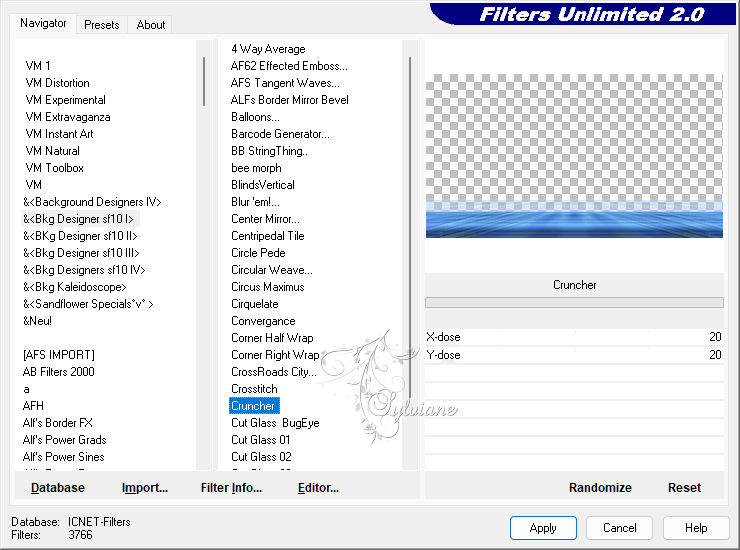Choose Centripedal Tile filter

pos(268,236)
